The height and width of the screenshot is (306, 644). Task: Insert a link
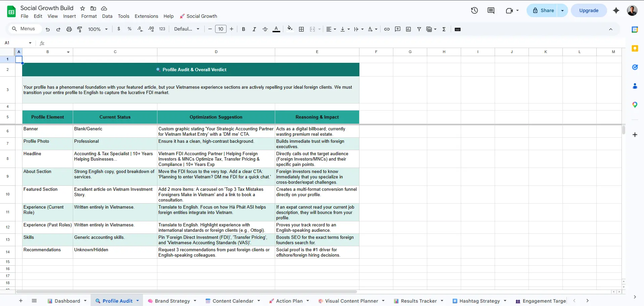(387, 29)
